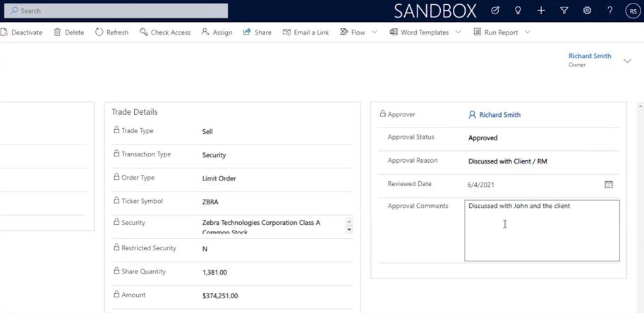Image resolution: width=644 pixels, height=313 pixels.
Task: Click the Ticker Symbol value ZBRA
Action: click(x=210, y=202)
